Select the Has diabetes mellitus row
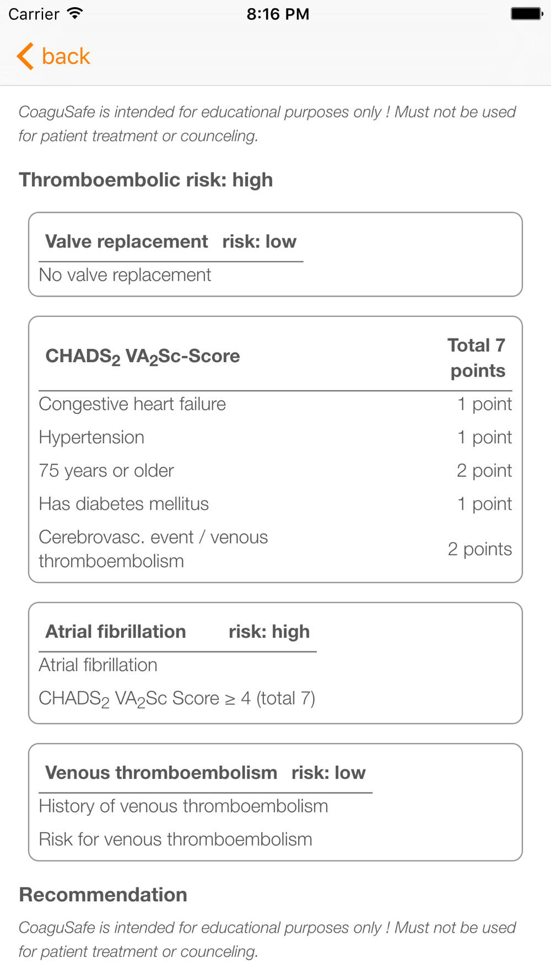 click(275, 504)
